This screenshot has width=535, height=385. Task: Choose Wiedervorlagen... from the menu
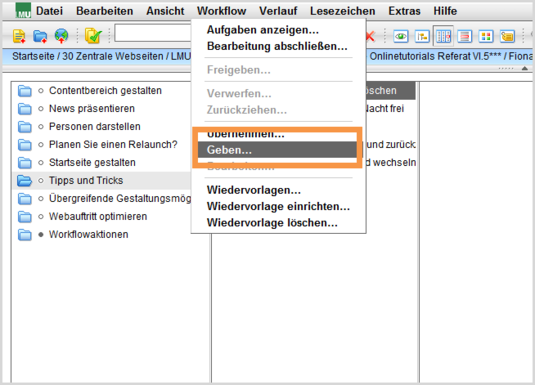254,190
